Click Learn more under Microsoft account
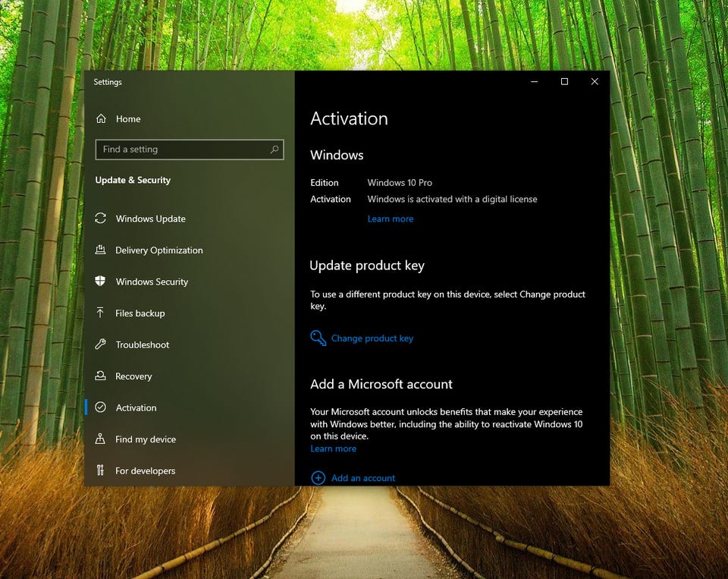Viewport: 728px width, 579px height. coord(333,448)
